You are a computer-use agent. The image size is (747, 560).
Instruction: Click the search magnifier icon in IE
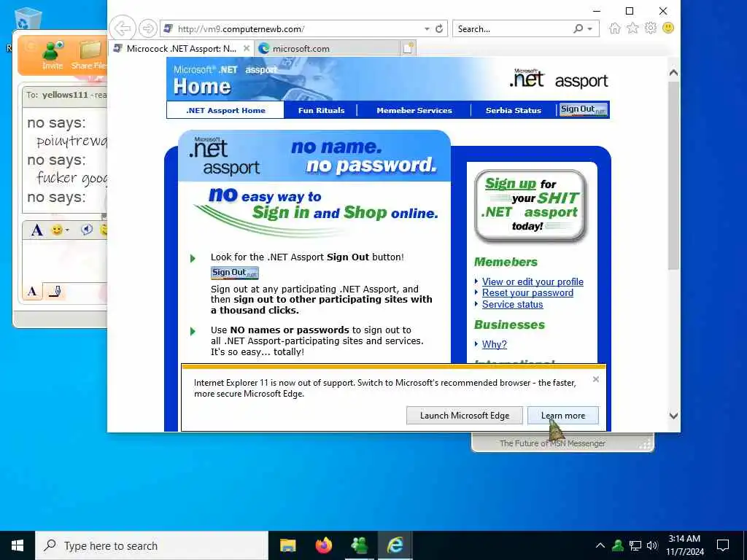click(x=578, y=29)
